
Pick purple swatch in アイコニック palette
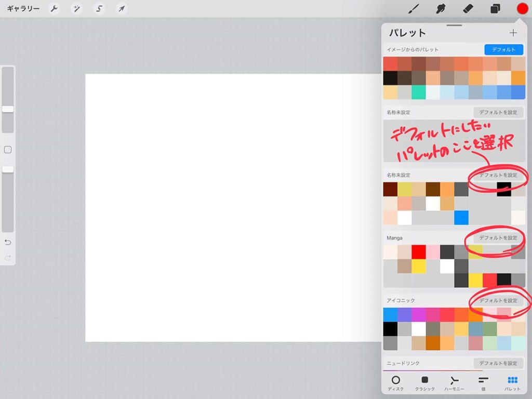404,315
